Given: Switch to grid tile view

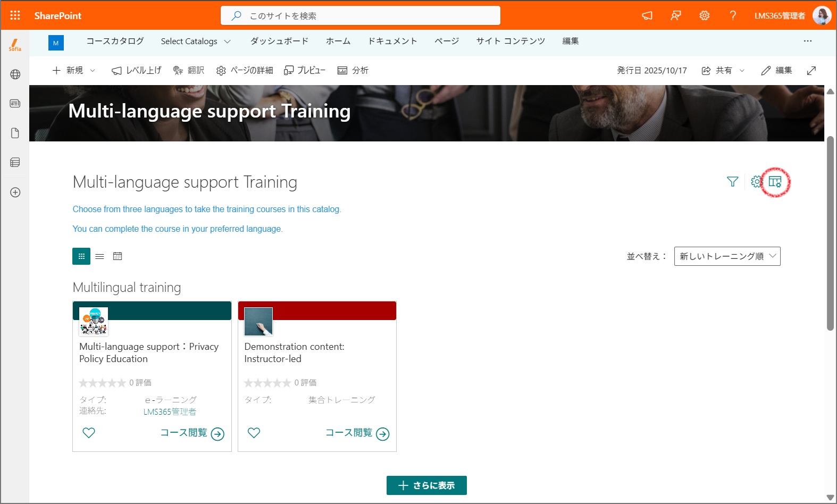Looking at the screenshot, I should [81, 256].
